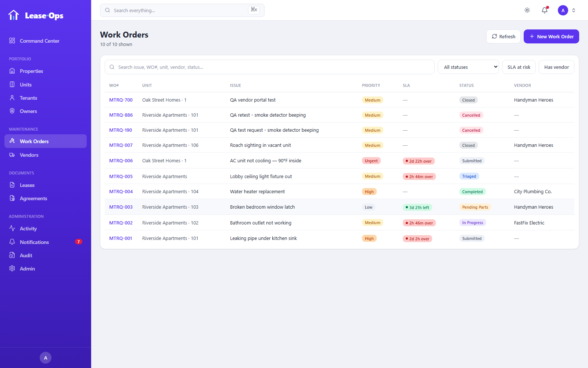Click the Refresh arrows icon
588x368 pixels.
coord(494,36)
